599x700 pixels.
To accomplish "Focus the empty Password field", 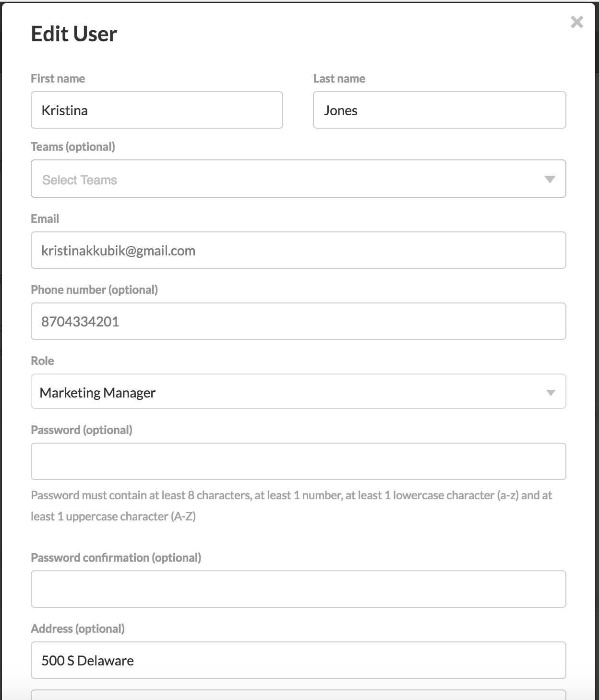I will point(299,461).
